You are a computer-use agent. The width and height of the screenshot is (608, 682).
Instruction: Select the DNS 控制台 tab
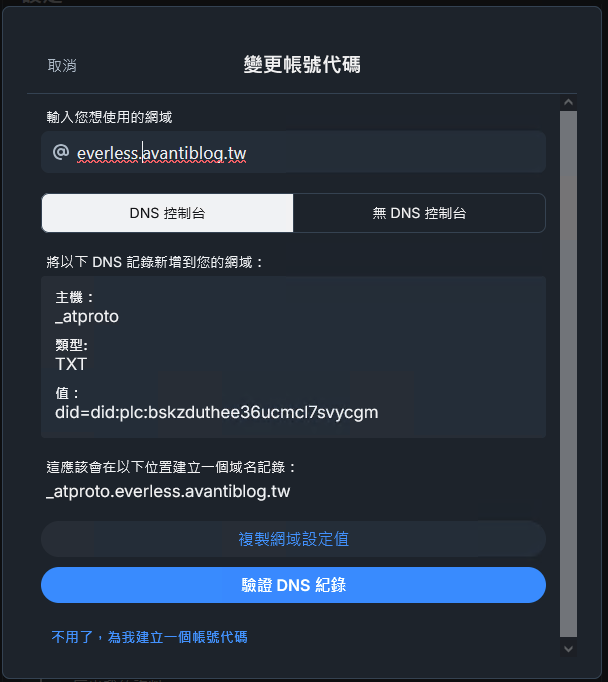[167, 213]
